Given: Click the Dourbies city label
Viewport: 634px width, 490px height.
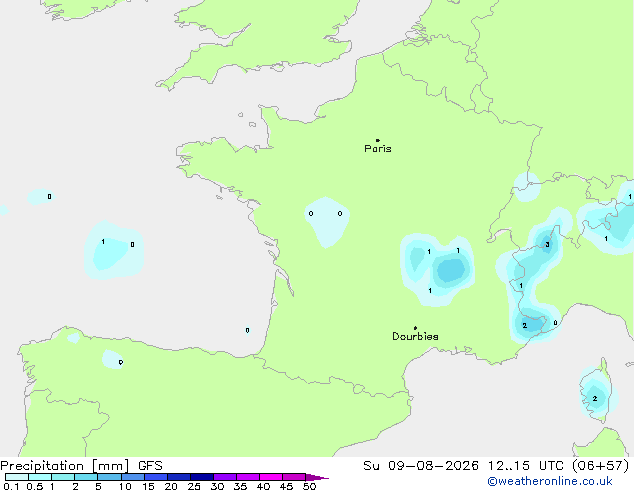Looking at the screenshot, I should (x=415, y=336).
